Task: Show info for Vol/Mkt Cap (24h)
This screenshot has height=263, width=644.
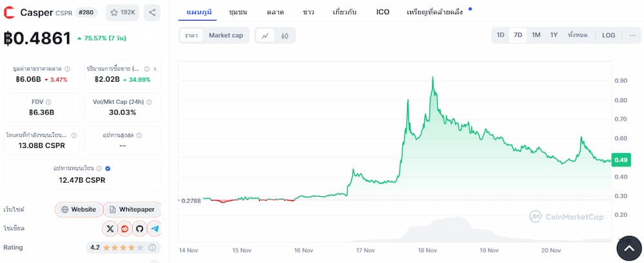Action: (149, 102)
